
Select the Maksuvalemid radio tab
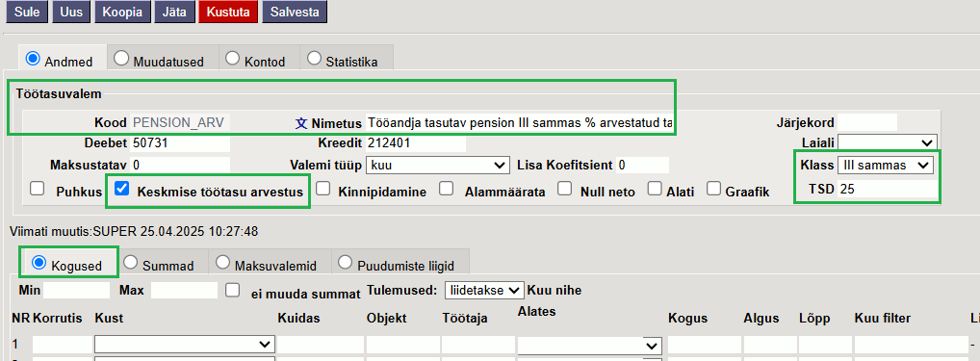coord(269,264)
